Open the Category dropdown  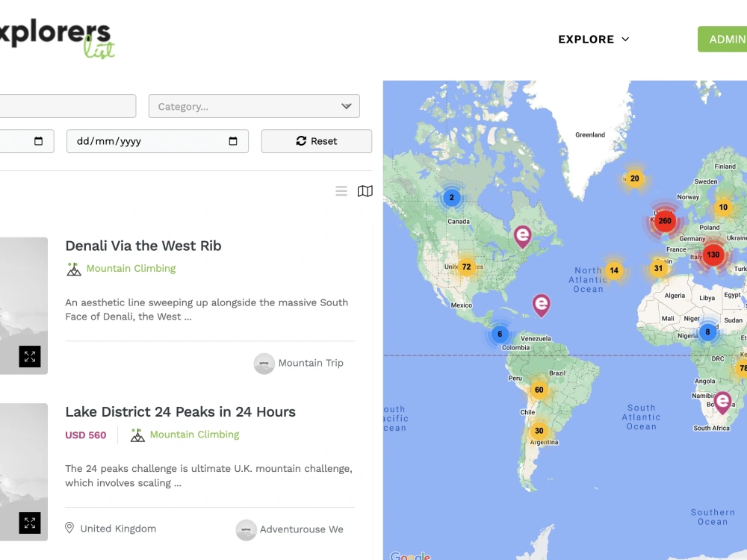coord(254,106)
